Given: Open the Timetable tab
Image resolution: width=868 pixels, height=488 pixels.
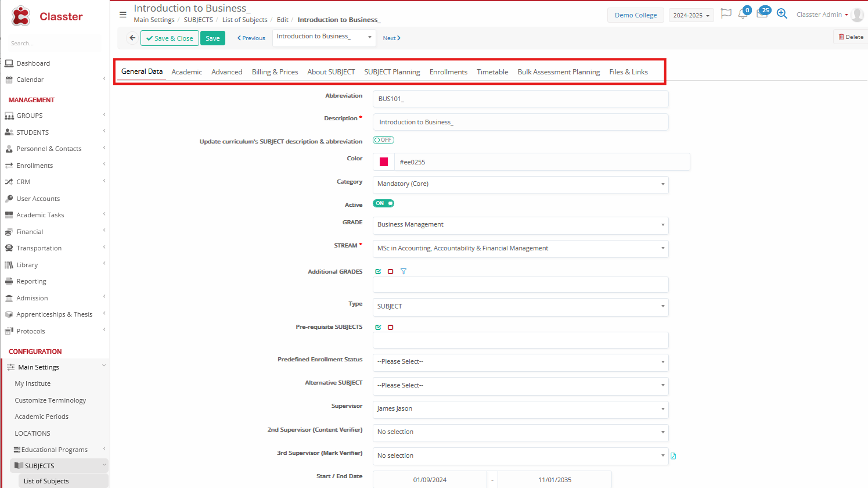Looking at the screenshot, I should click(492, 72).
